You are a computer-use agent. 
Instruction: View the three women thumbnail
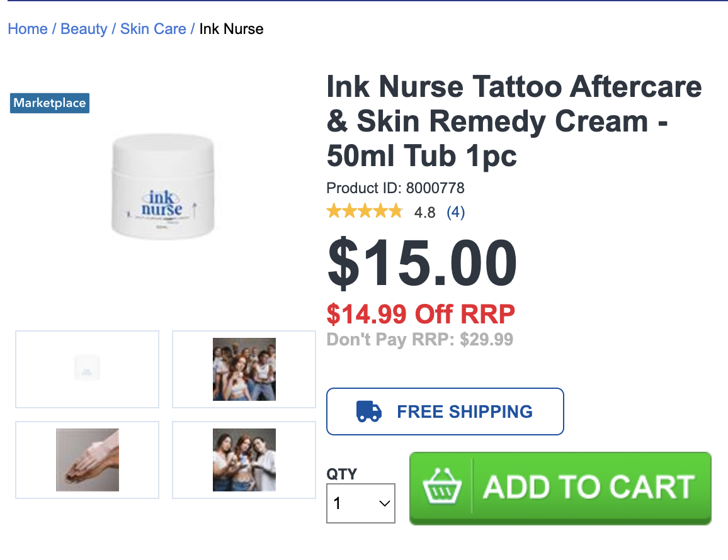pyautogui.click(x=244, y=460)
